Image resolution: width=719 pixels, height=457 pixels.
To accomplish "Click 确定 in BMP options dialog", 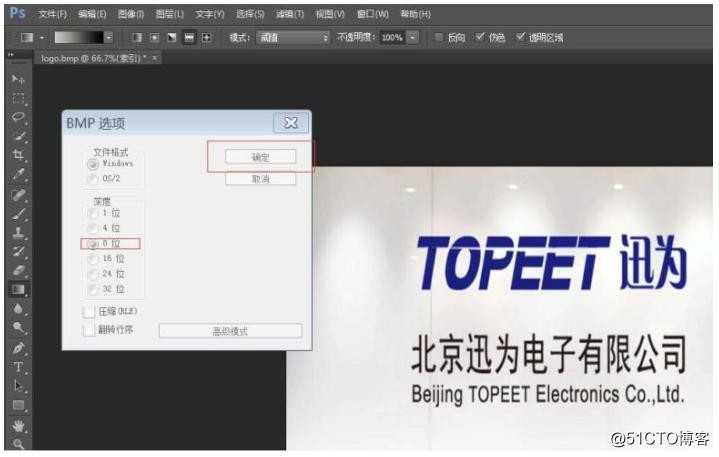I will point(260,157).
